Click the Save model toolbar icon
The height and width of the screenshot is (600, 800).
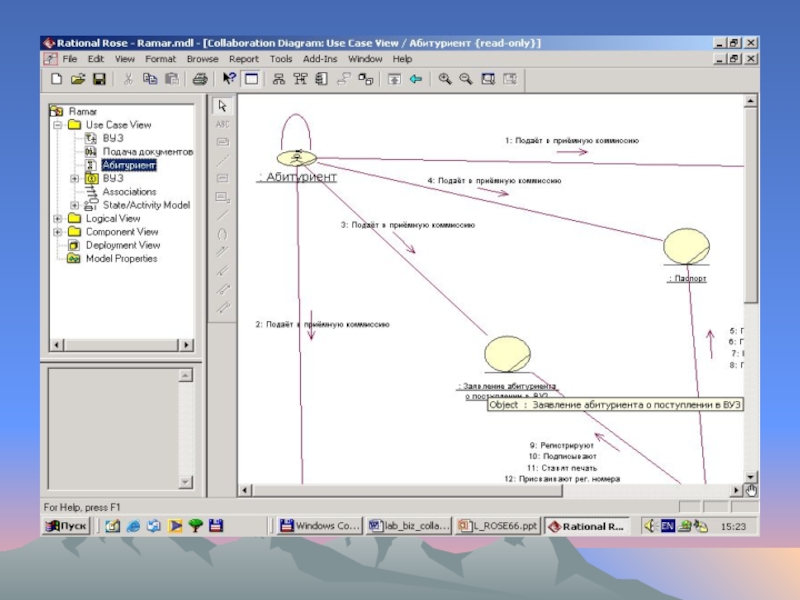(x=99, y=79)
